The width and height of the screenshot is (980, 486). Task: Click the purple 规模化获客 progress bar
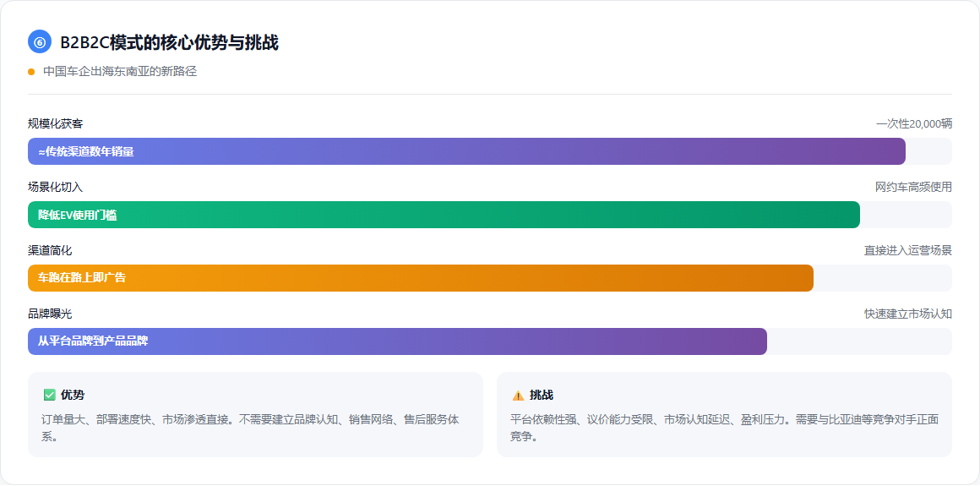pyautogui.click(x=466, y=151)
